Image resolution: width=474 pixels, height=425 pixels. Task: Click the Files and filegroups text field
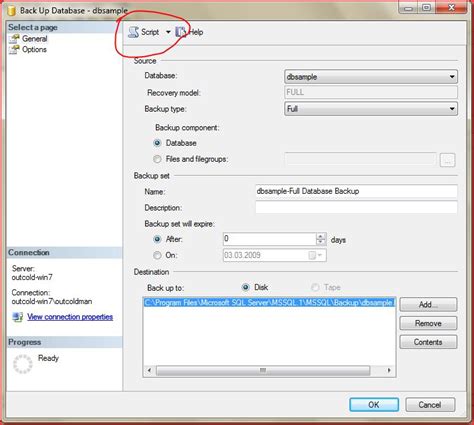tap(360, 159)
